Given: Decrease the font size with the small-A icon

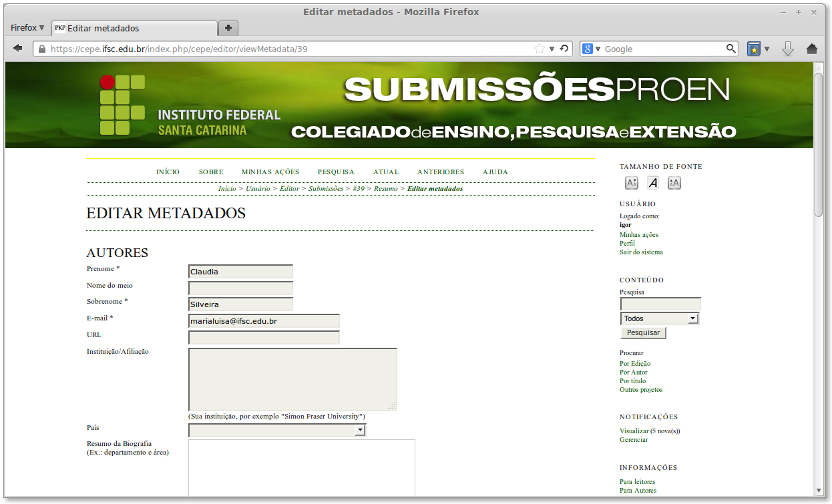Looking at the screenshot, I should [630, 182].
